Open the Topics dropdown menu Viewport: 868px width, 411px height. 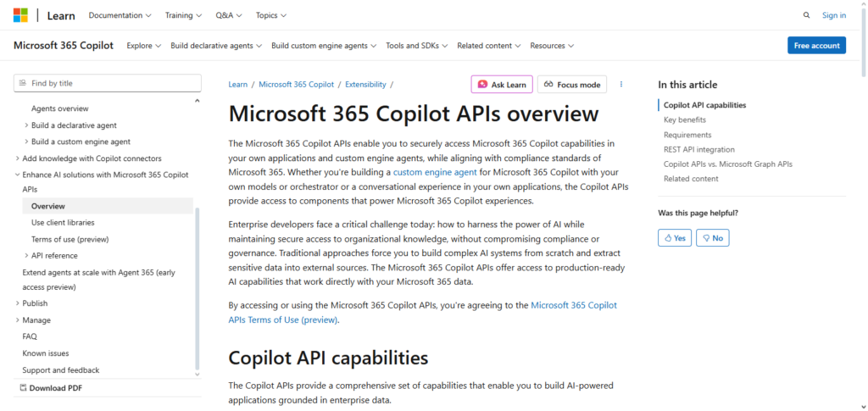point(270,15)
